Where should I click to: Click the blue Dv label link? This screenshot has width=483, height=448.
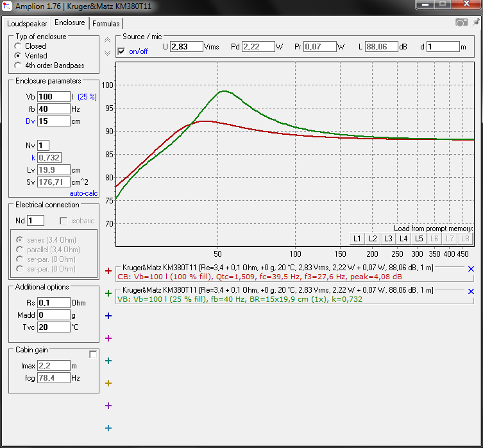tap(30, 121)
